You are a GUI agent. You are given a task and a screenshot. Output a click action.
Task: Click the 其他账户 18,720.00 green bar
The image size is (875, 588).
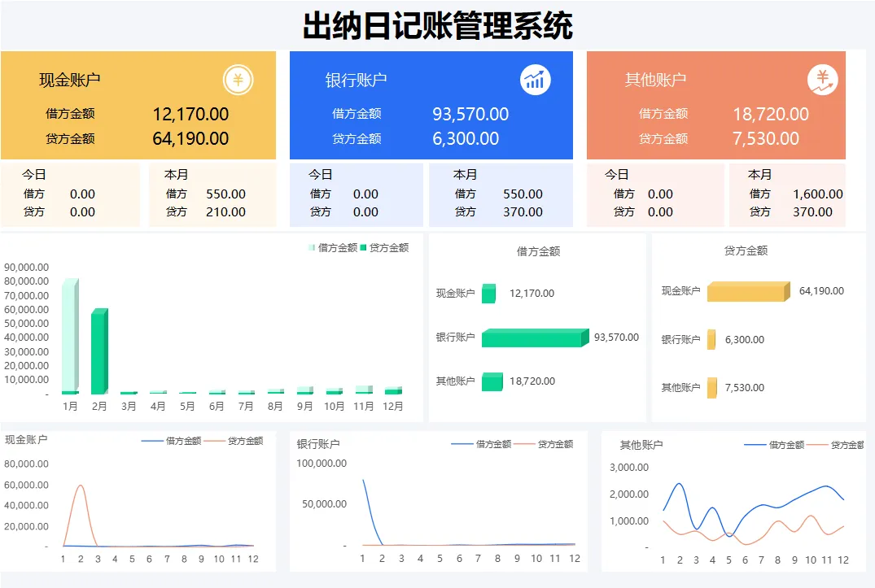point(492,381)
